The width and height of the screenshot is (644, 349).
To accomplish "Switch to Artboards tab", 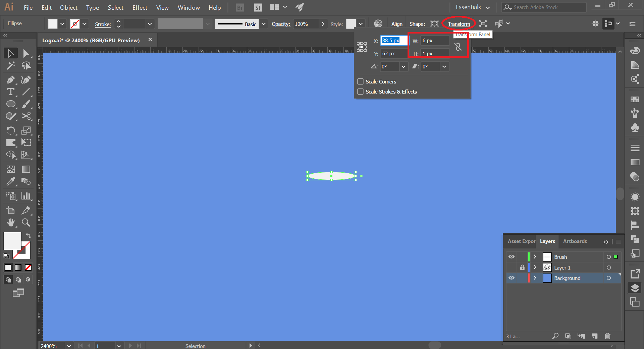I will [x=575, y=241].
